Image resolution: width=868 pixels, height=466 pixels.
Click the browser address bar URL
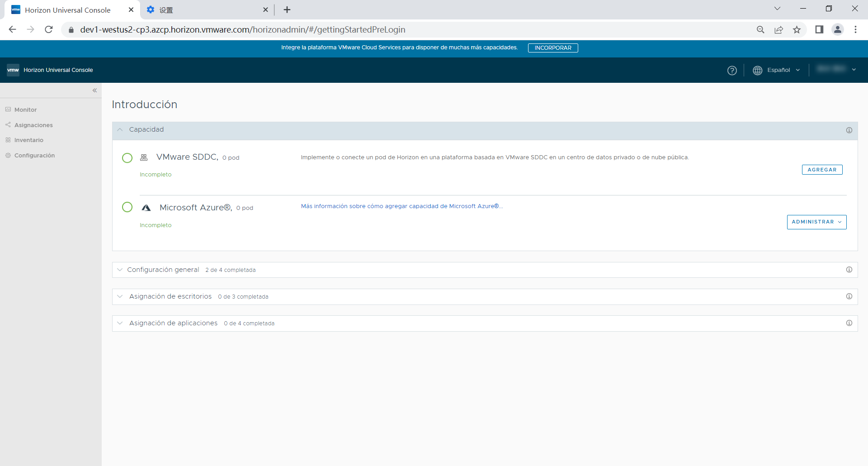(x=243, y=29)
